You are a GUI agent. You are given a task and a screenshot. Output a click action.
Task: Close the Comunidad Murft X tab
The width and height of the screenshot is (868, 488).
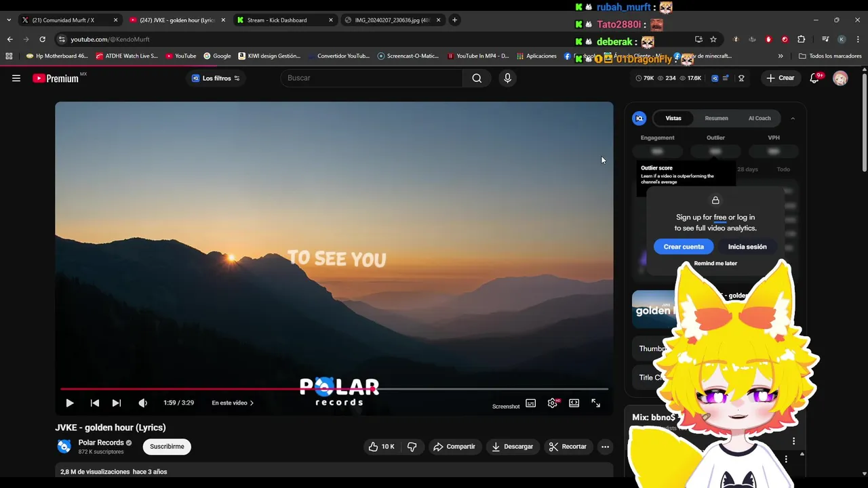pos(115,20)
